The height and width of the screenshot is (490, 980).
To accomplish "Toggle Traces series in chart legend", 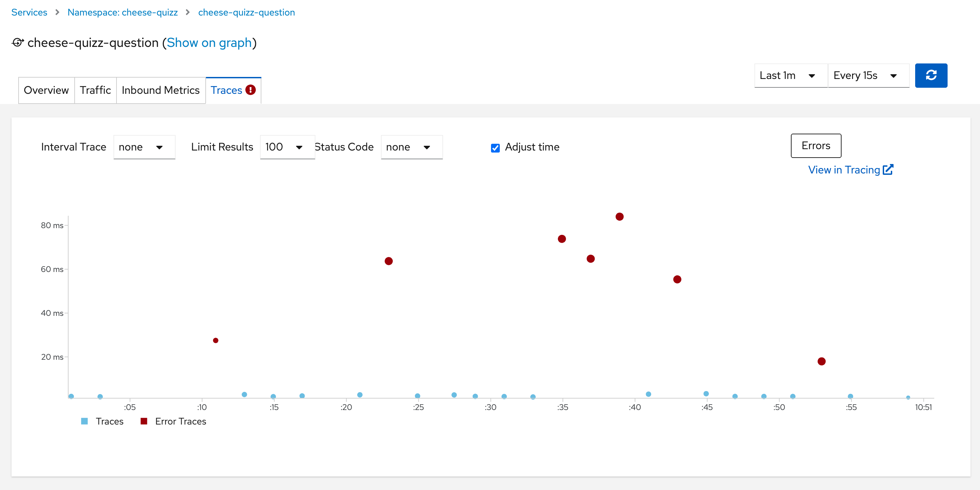I will coord(109,421).
